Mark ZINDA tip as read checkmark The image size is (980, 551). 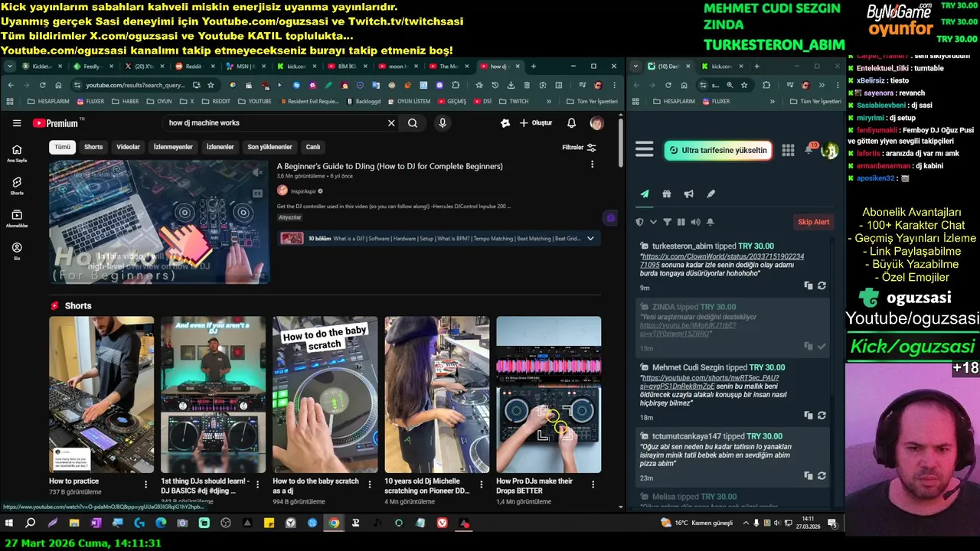(822, 347)
